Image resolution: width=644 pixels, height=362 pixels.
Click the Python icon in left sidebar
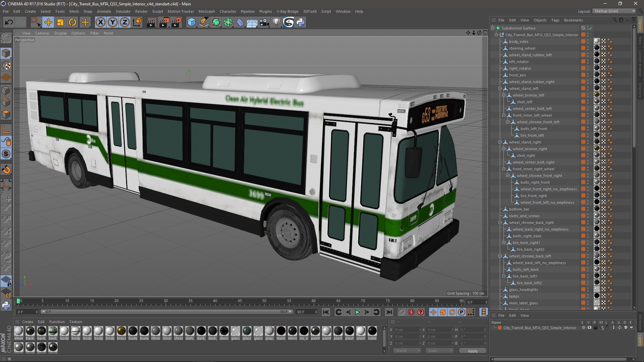tap(6, 305)
